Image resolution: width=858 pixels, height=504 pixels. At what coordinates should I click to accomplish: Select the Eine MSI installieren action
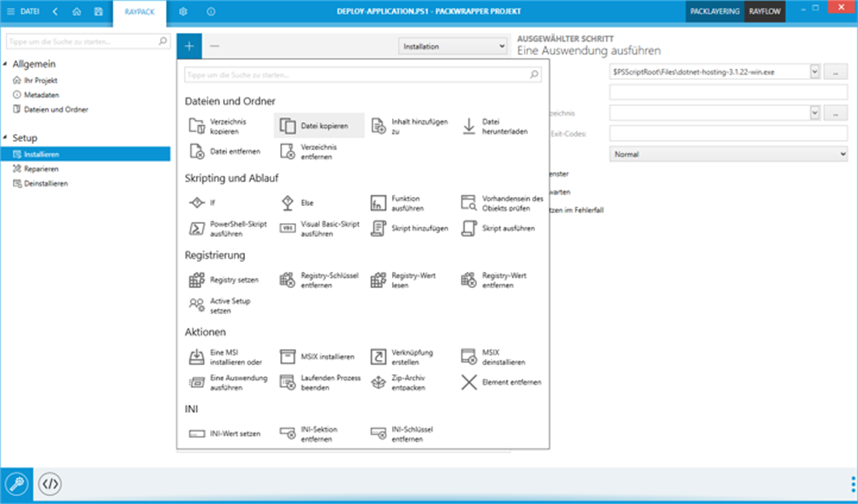tap(227, 356)
